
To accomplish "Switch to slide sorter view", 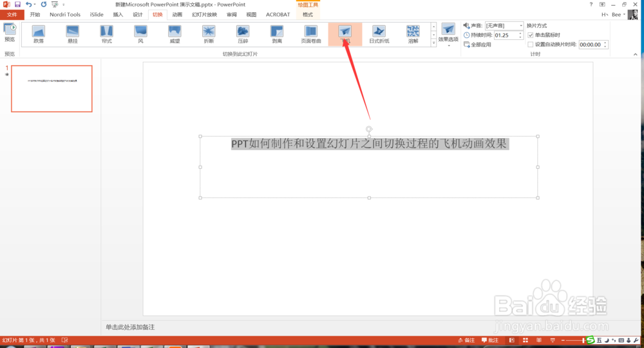I will (x=526, y=340).
